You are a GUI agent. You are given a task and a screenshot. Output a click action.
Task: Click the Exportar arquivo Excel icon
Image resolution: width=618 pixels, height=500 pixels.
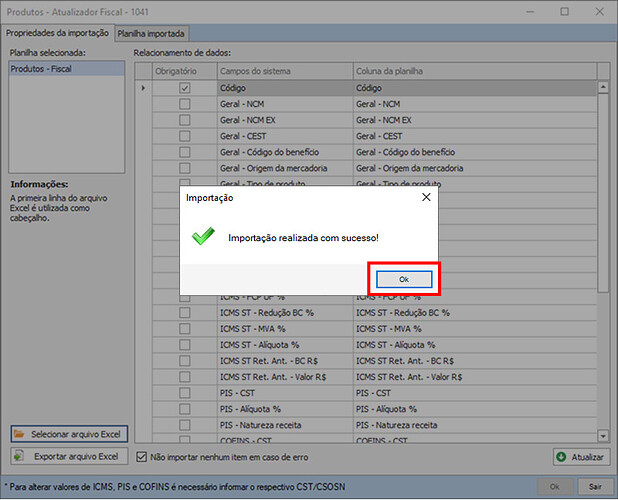(x=19, y=457)
